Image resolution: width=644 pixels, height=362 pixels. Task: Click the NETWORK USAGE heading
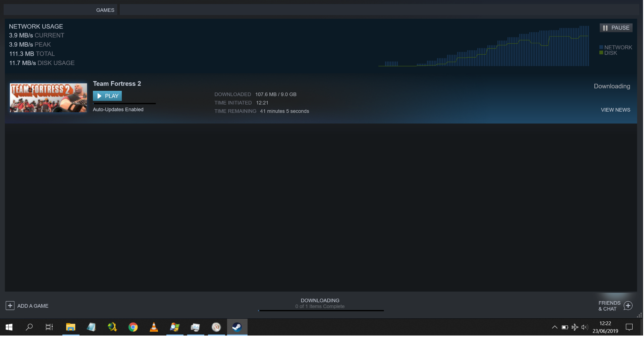[36, 26]
